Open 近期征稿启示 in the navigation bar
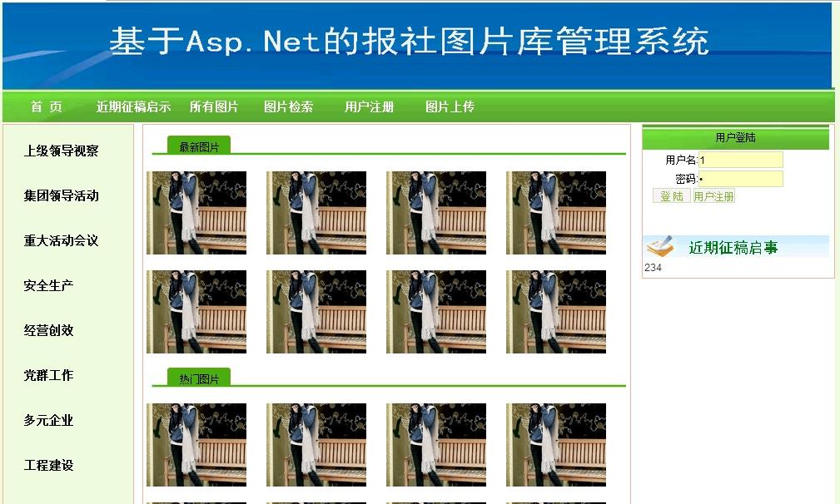This screenshot has width=840, height=504. click(x=133, y=107)
